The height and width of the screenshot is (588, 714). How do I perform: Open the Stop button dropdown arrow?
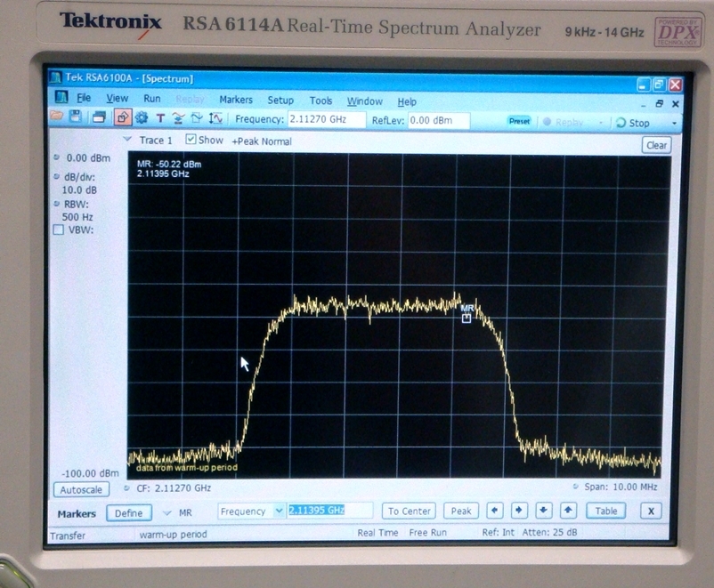[x=675, y=124]
